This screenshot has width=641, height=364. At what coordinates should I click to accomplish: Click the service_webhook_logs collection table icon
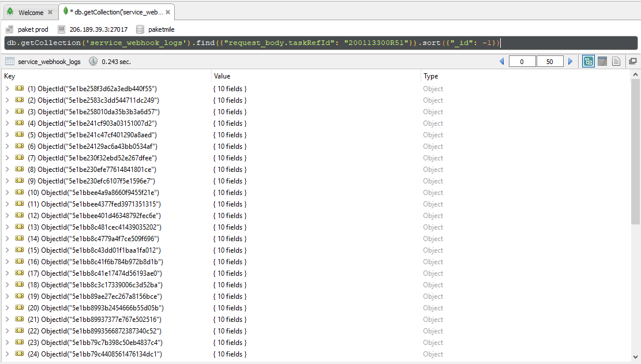pos(10,61)
